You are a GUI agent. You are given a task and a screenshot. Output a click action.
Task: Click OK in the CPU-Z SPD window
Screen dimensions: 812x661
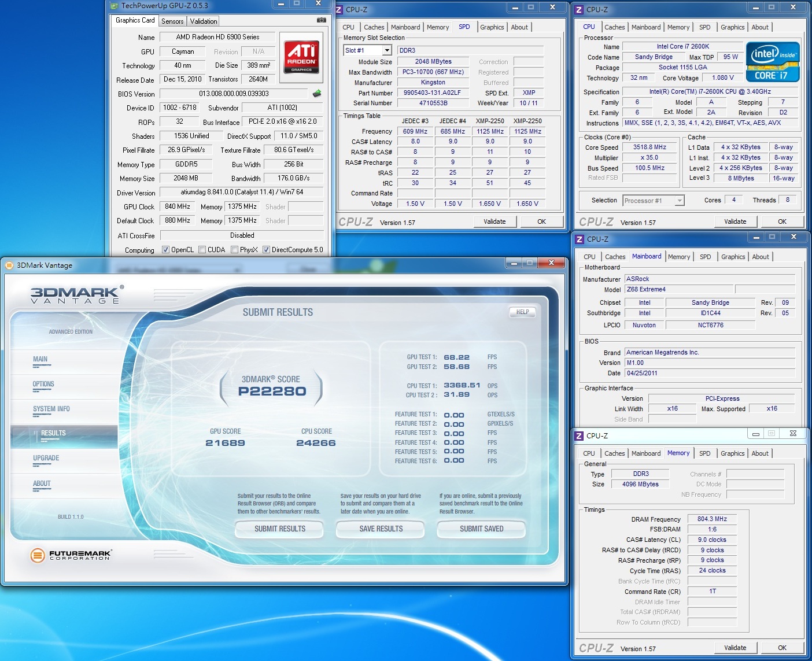pos(541,221)
